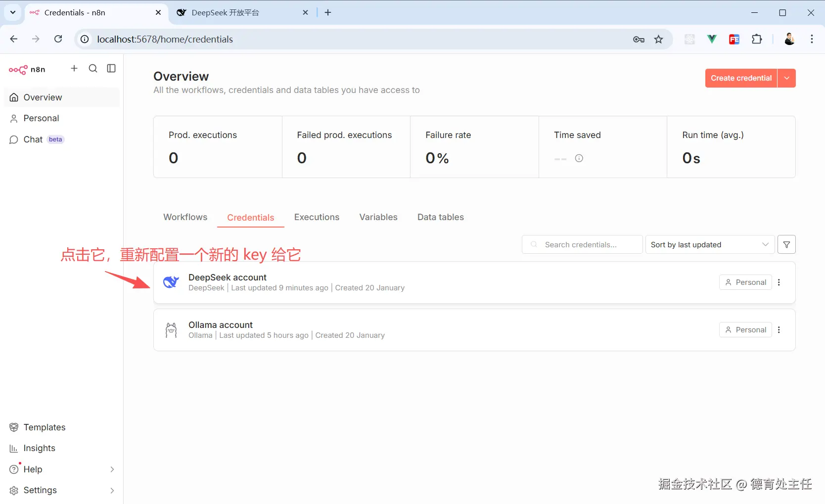Open the Ollama account credential
This screenshot has height=504, width=825.
tap(474, 330)
